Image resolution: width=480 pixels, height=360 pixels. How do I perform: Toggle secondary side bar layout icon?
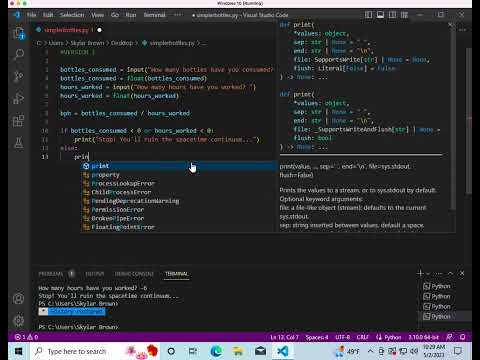(x=392, y=15)
